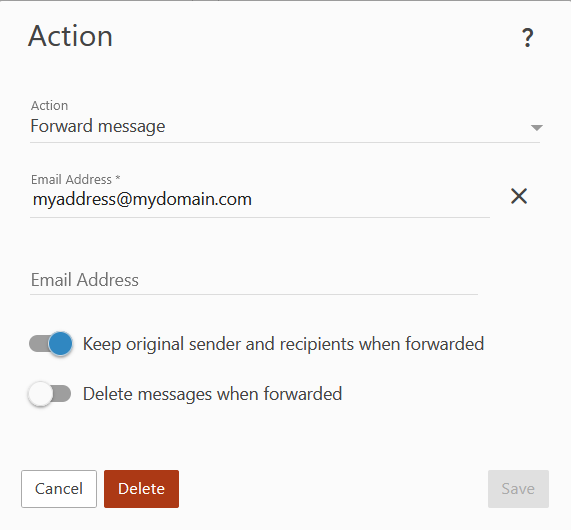Click the Delete messages when forwarded label text
The image size is (571, 530).
(212, 394)
